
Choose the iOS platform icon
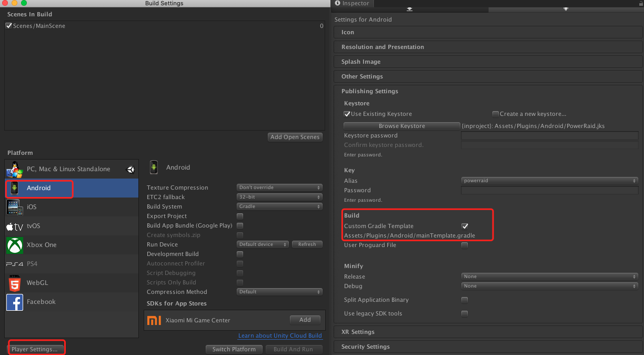point(14,207)
